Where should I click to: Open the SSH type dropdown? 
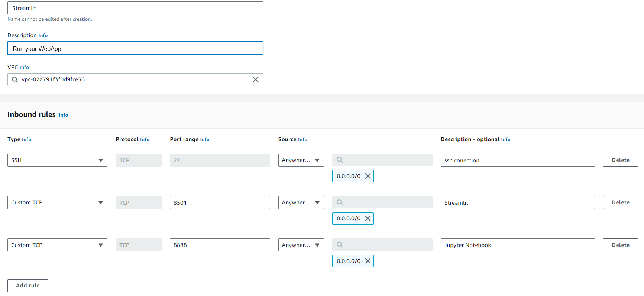[x=57, y=160]
